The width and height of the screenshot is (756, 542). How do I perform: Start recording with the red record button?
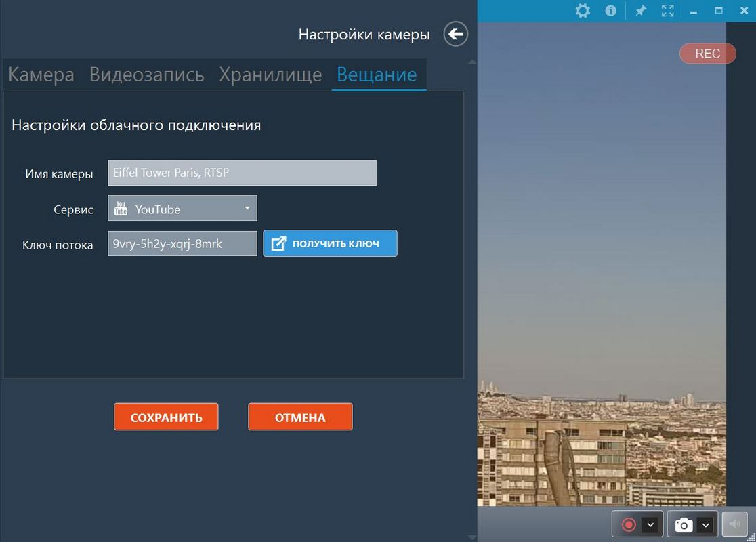pyautogui.click(x=627, y=524)
